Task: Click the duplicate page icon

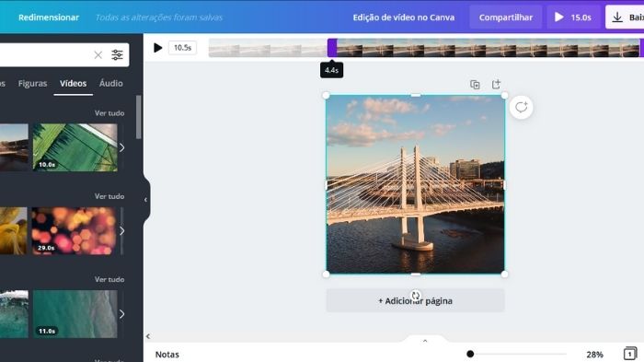Action: (475, 85)
